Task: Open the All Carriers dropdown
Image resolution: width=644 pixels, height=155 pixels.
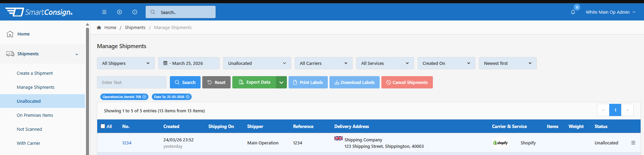Action: tap(324, 63)
